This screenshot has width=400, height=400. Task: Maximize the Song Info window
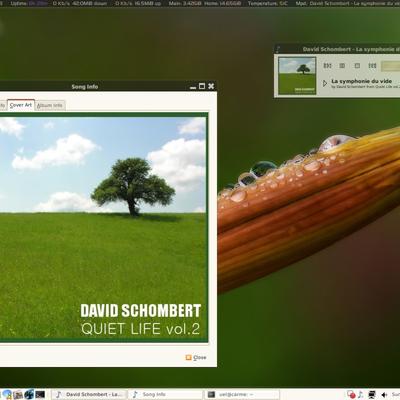(202, 86)
